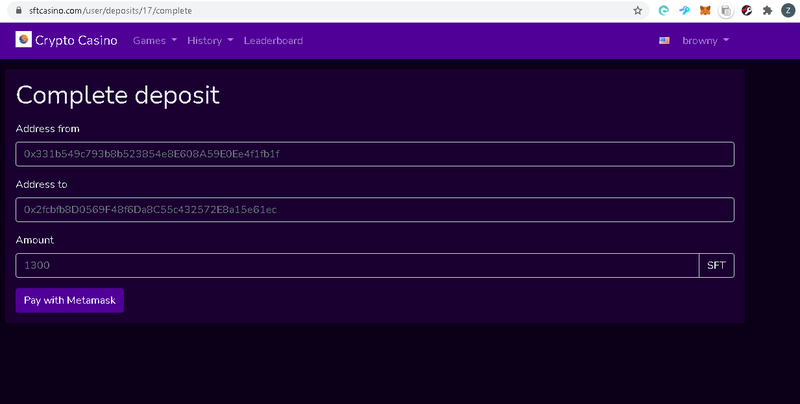Viewport: 800px width, 404px height.
Task: Open the Z profile avatar
Action: click(x=788, y=10)
